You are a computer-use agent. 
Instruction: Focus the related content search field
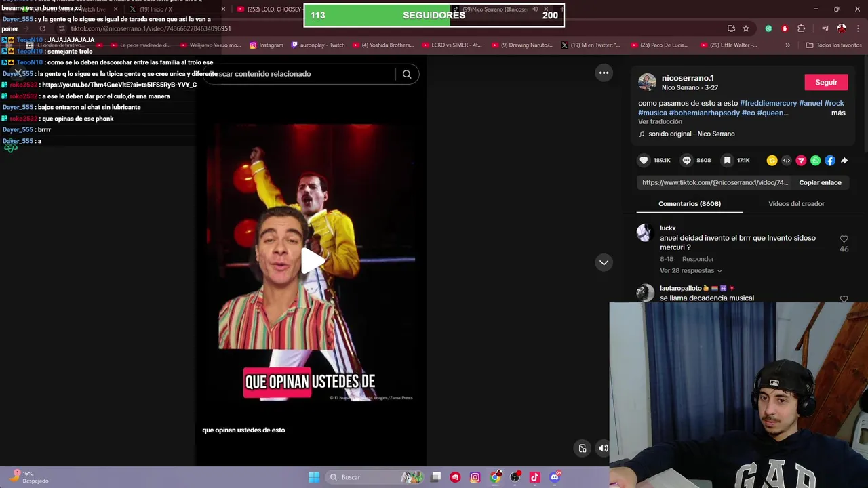[x=298, y=74]
